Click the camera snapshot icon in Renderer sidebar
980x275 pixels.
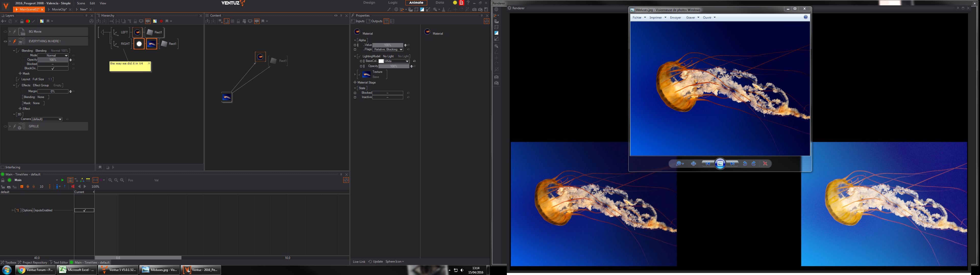[496, 77]
